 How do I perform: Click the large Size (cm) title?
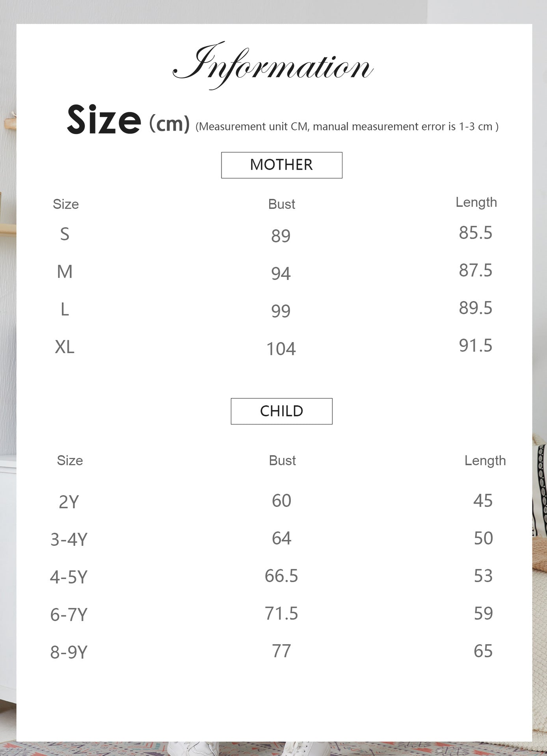[128, 120]
